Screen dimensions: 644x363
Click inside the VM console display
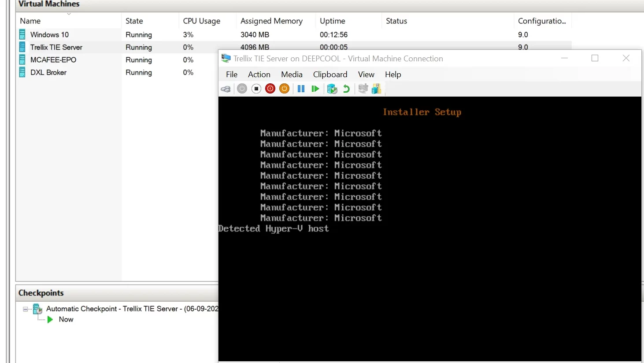click(x=430, y=229)
